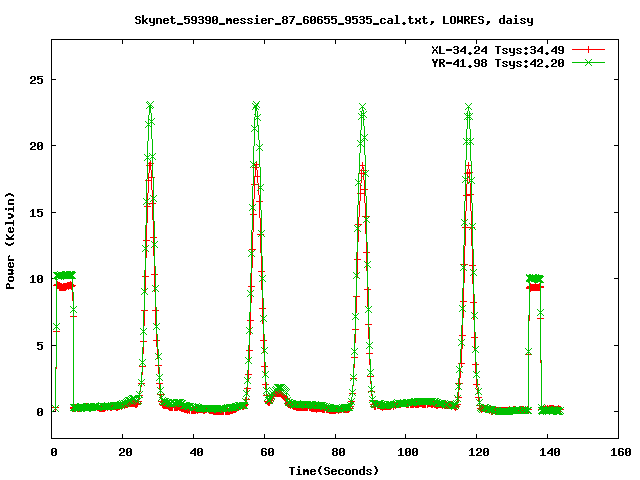Select the YR-41.98 Tsys:42.20 legend entry
Screen dimensions: 640x480
pos(498,63)
